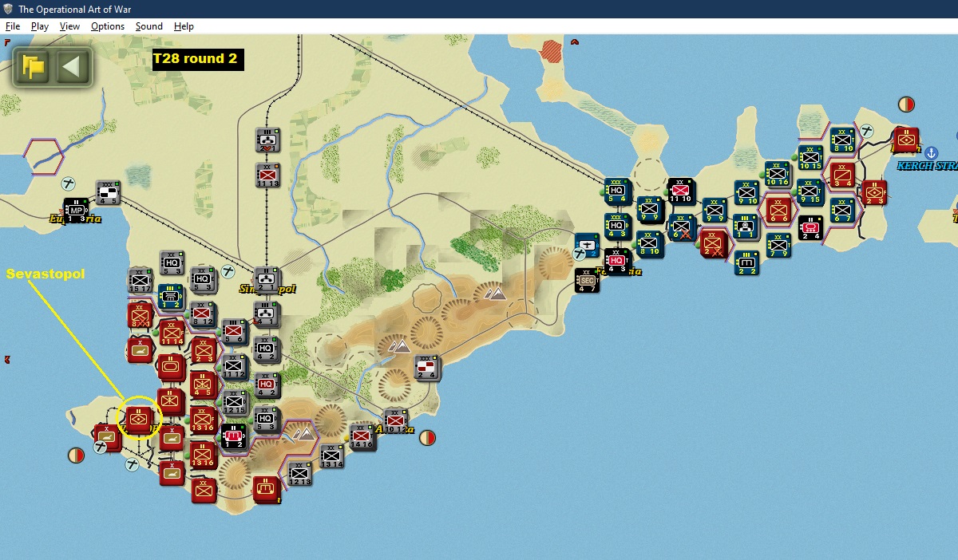Select the blue III 1-2 unit near Sevastopol
This screenshot has width=958, height=560.
point(171,296)
